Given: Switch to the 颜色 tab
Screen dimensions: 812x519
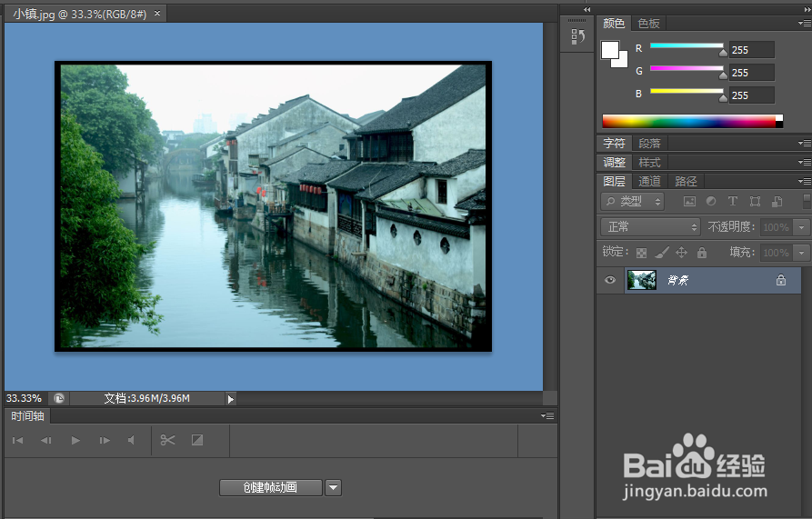Looking at the screenshot, I should [x=614, y=24].
